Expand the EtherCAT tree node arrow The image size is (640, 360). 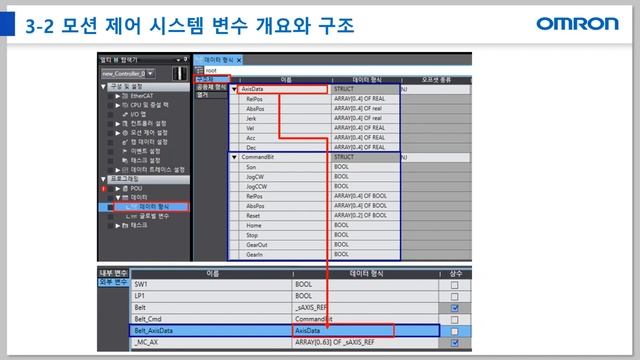(118, 96)
